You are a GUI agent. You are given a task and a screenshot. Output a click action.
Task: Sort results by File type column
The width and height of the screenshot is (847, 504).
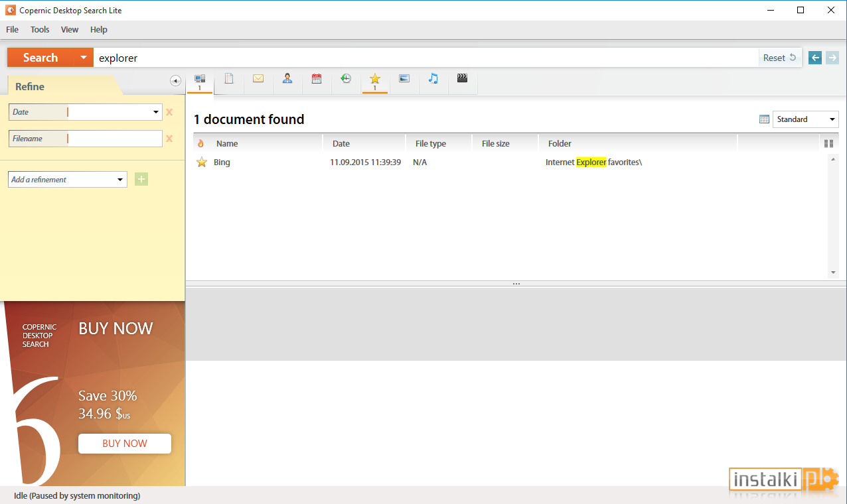point(431,143)
